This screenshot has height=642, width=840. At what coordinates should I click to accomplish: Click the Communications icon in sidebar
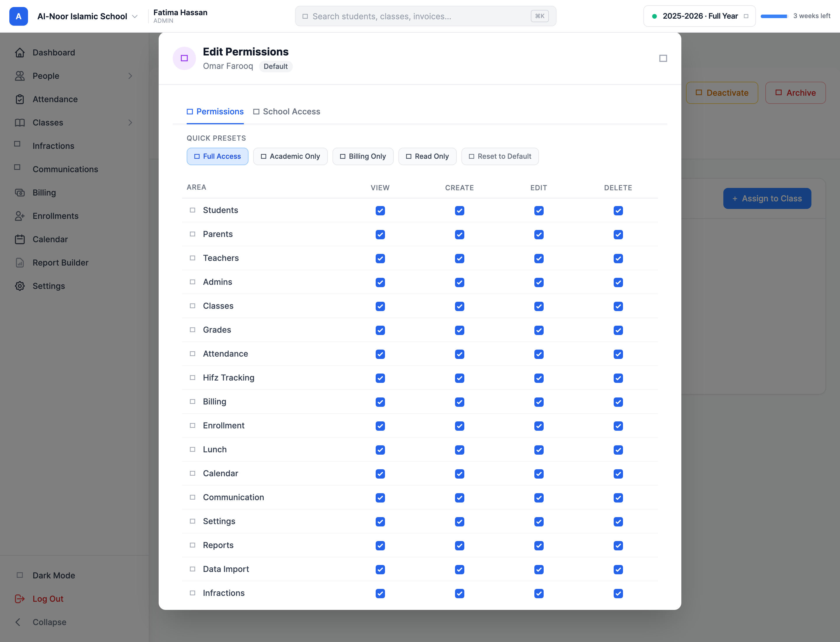click(x=17, y=168)
